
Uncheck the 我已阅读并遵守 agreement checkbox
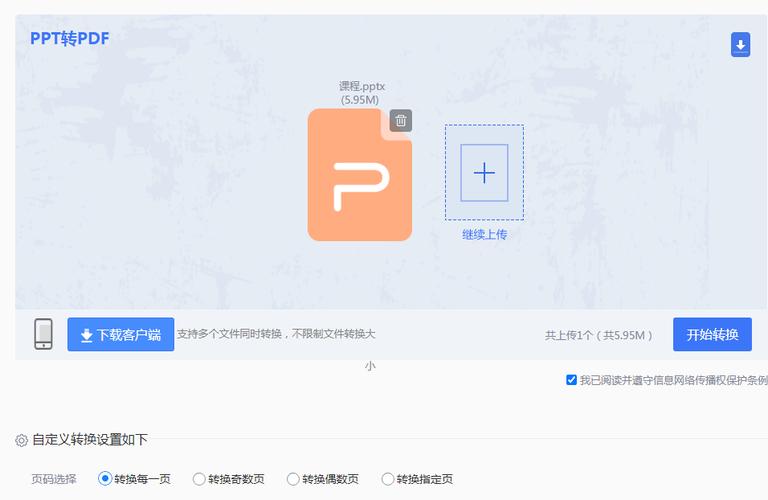click(x=571, y=380)
